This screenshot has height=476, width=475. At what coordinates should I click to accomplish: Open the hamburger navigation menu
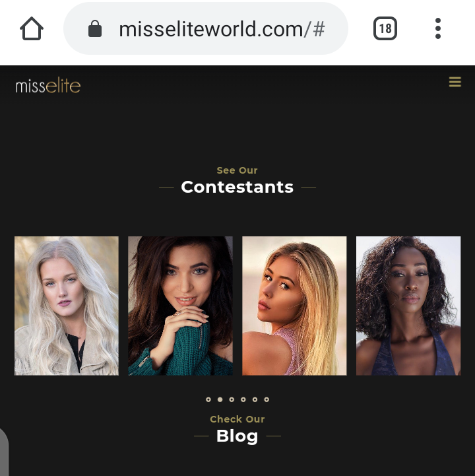point(455,82)
